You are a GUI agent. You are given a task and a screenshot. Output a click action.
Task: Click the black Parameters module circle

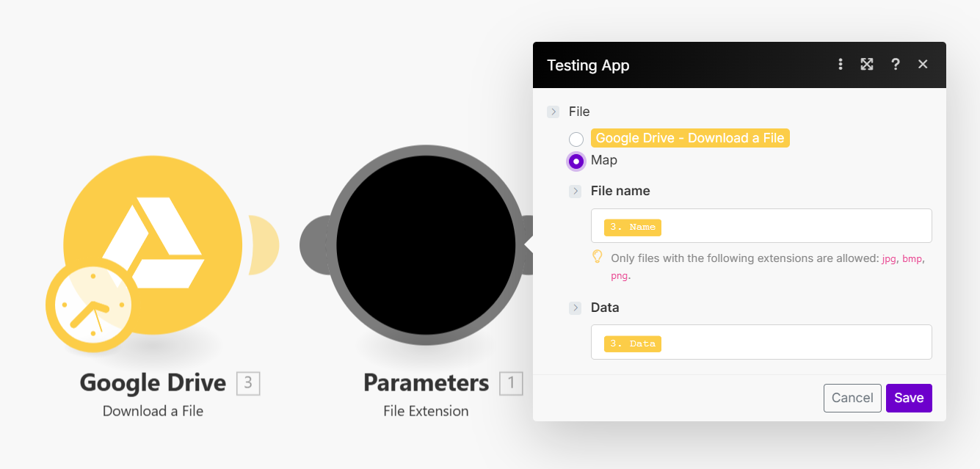click(426, 245)
